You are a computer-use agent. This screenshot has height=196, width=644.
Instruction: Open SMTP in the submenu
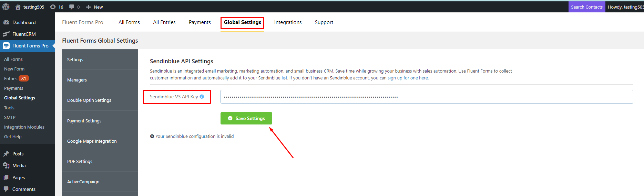point(10,117)
